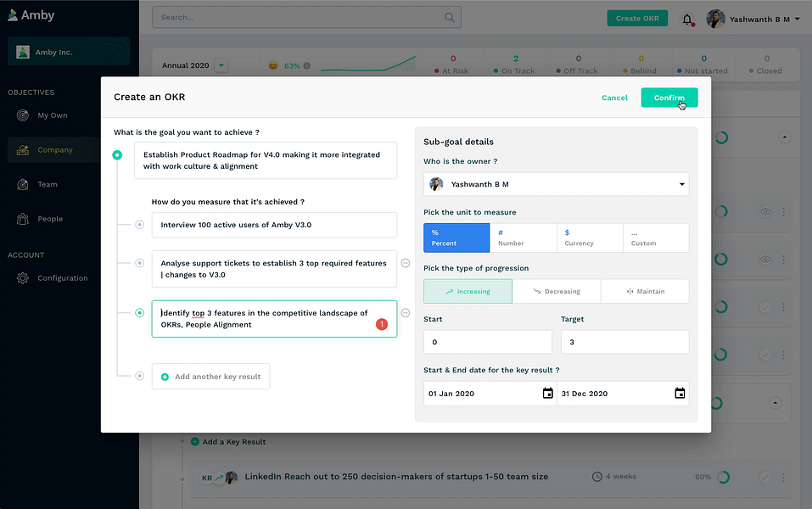This screenshot has height=509, width=812.
Task: Select radio for Identify top 3 features
Action: click(x=139, y=313)
